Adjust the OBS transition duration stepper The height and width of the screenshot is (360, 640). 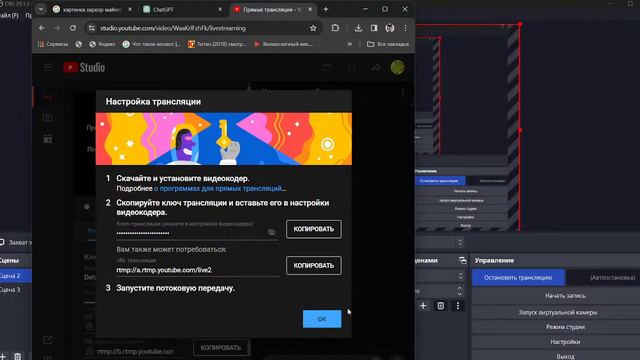(x=460, y=291)
